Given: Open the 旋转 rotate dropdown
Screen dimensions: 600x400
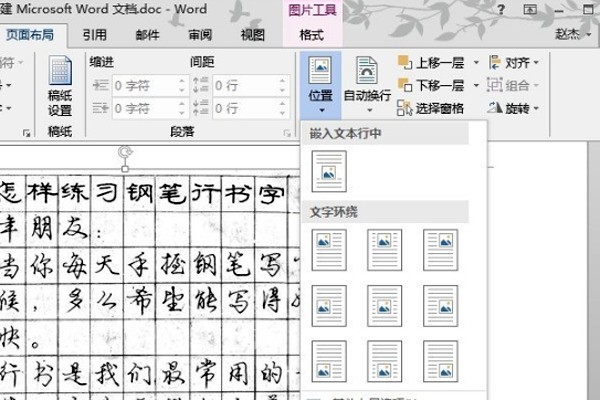Looking at the screenshot, I should point(515,108).
